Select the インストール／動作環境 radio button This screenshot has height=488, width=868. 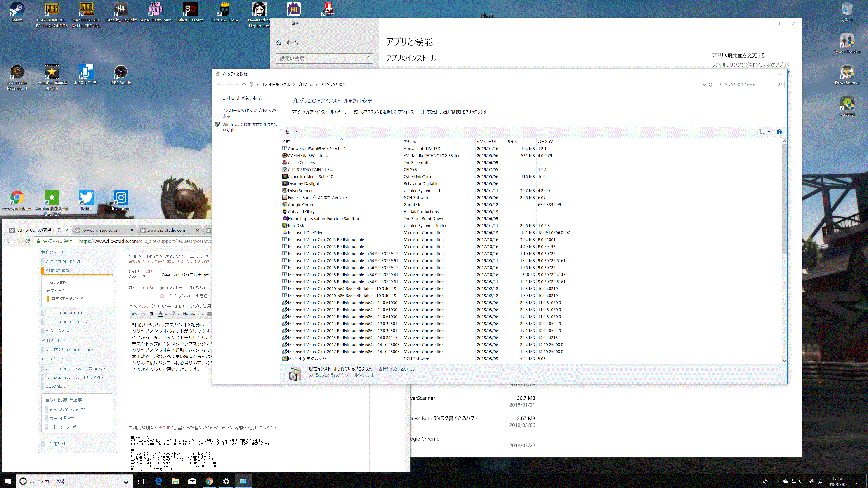click(x=162, y=288)
